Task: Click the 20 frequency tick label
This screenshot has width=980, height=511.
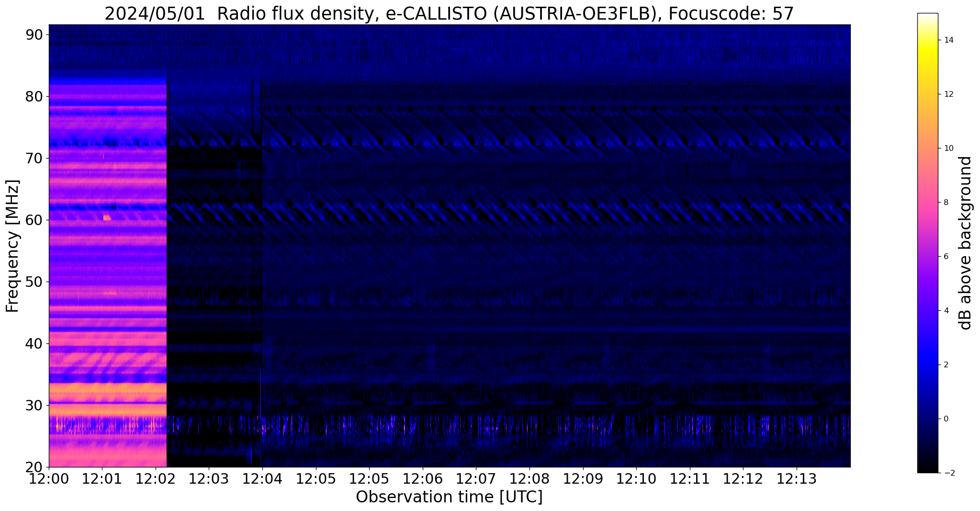Action: [x=34, y=467]
